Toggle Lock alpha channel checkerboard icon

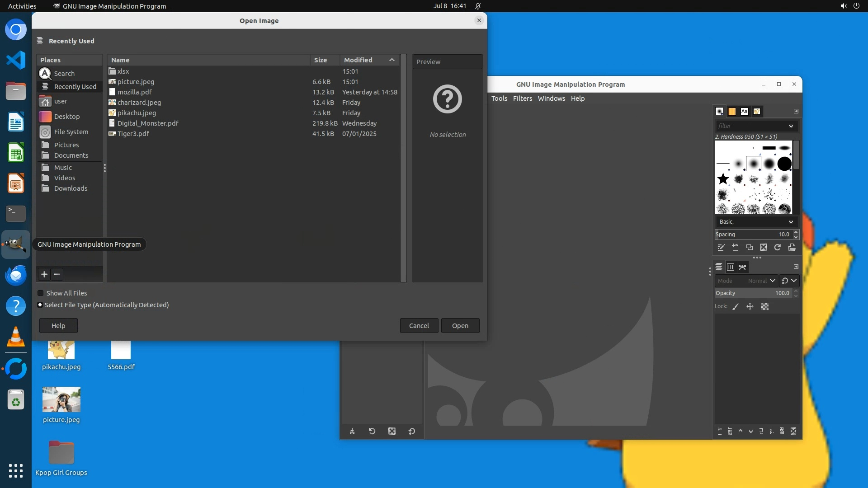(765, 307)
